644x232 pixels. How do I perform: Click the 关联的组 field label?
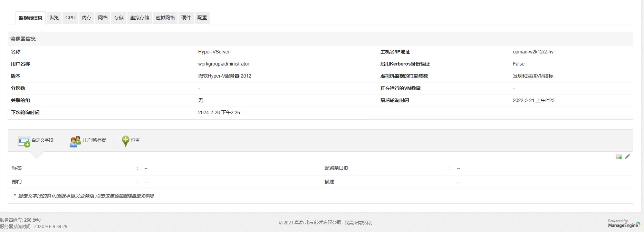[x=20, y=100]
